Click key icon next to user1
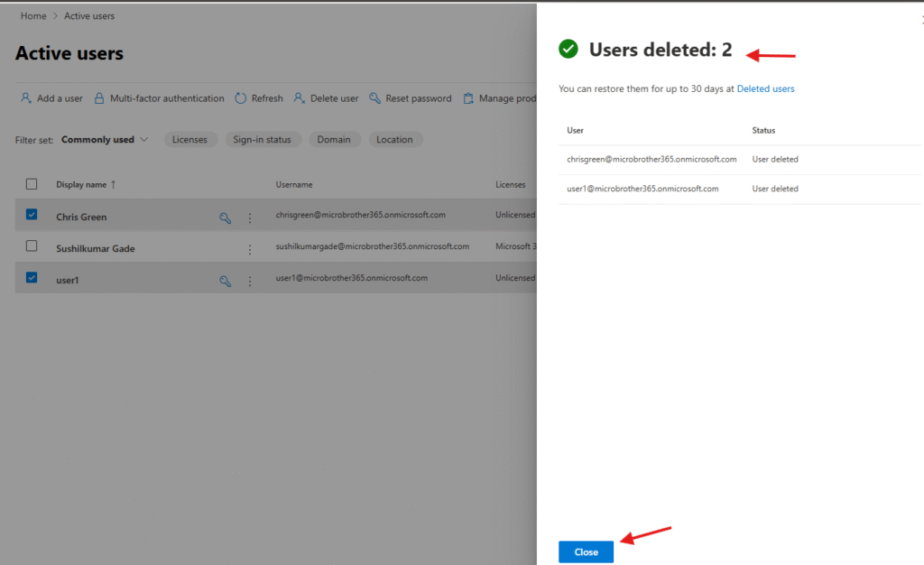The height and width of the screenshot is (565, 924). tap(226, 281)
